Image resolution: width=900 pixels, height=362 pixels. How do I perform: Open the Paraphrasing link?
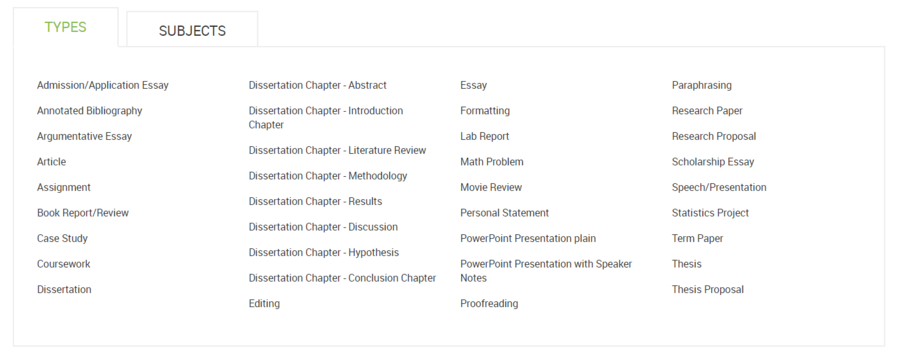coord(701,85)
